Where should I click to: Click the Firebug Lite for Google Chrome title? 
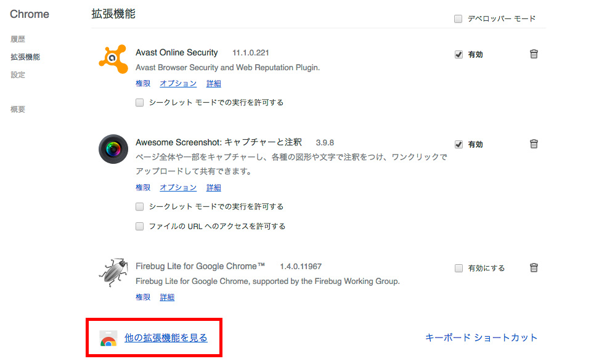pyautogui.click(x=200, y=266)
